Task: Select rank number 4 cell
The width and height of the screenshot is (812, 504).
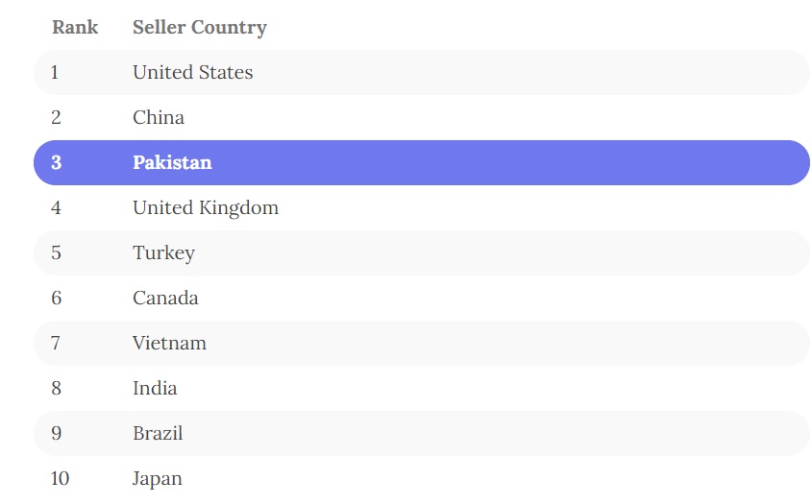Action: coord(56,207)
